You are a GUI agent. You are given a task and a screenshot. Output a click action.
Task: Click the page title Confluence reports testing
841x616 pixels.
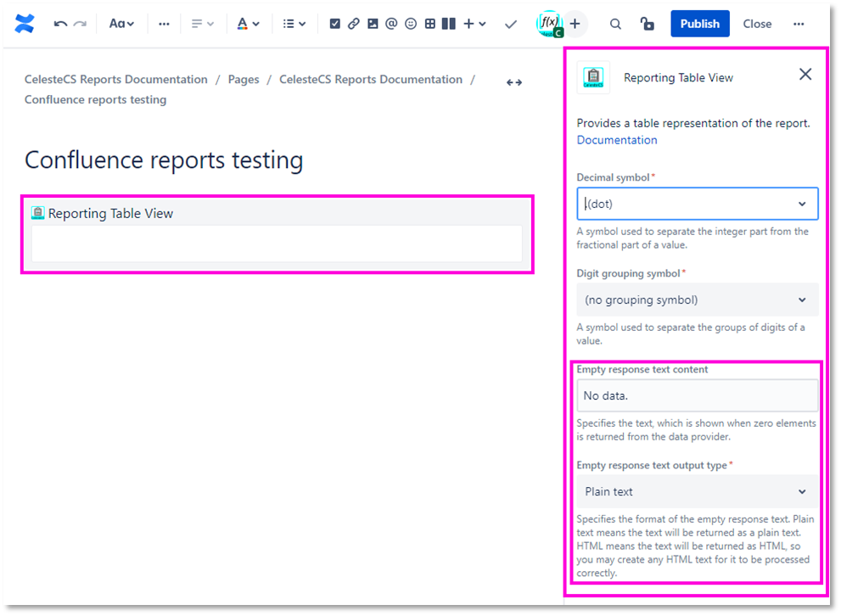coord(164,160)
